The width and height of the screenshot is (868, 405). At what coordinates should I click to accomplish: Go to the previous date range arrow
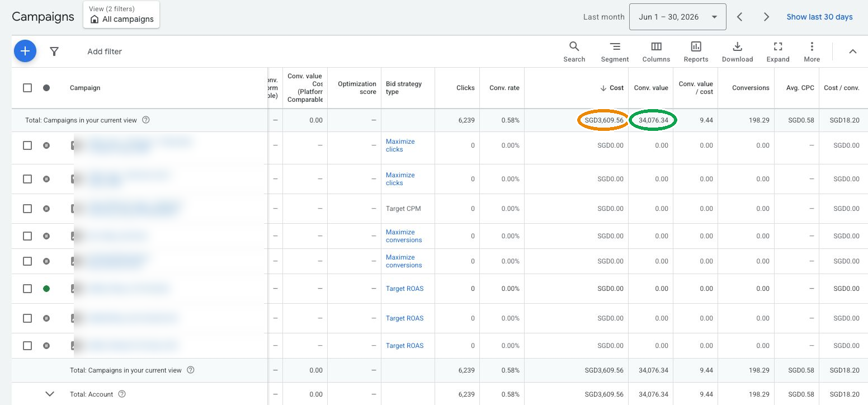click(739, 17)
